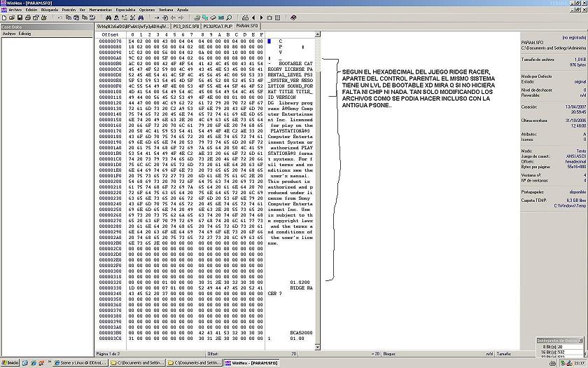The width and height of the screenshot is (588, 368).
Task: Open the Especialista menu
Action: pyautogui.click(x=125, y=9)
